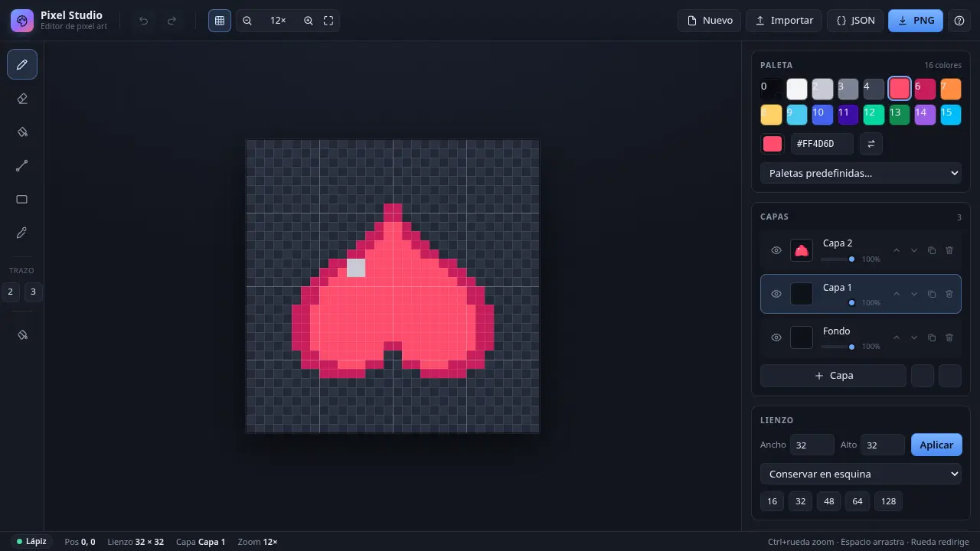980x551 pixels.
Task: Delete the Fondo layer
Action: pos(949,337)
